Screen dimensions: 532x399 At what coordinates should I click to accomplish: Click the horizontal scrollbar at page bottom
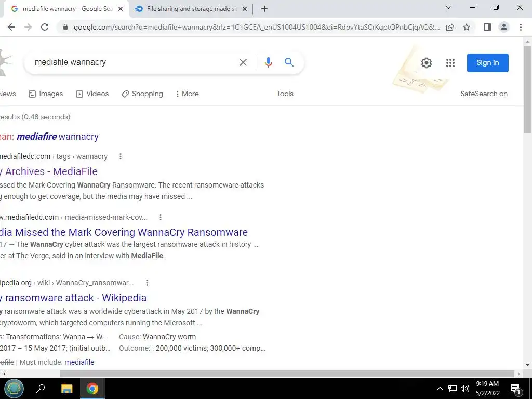287,374
